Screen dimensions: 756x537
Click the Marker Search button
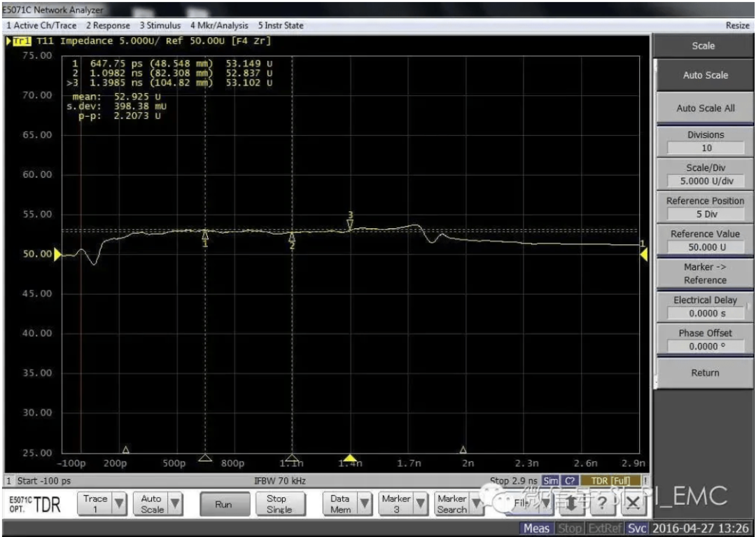coord(452,504)
